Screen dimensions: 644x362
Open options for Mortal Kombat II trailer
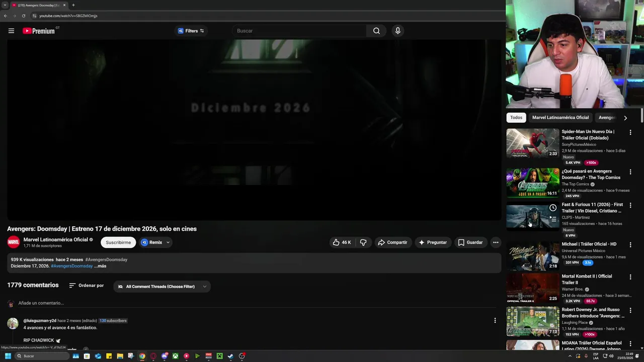pos(630,277)
